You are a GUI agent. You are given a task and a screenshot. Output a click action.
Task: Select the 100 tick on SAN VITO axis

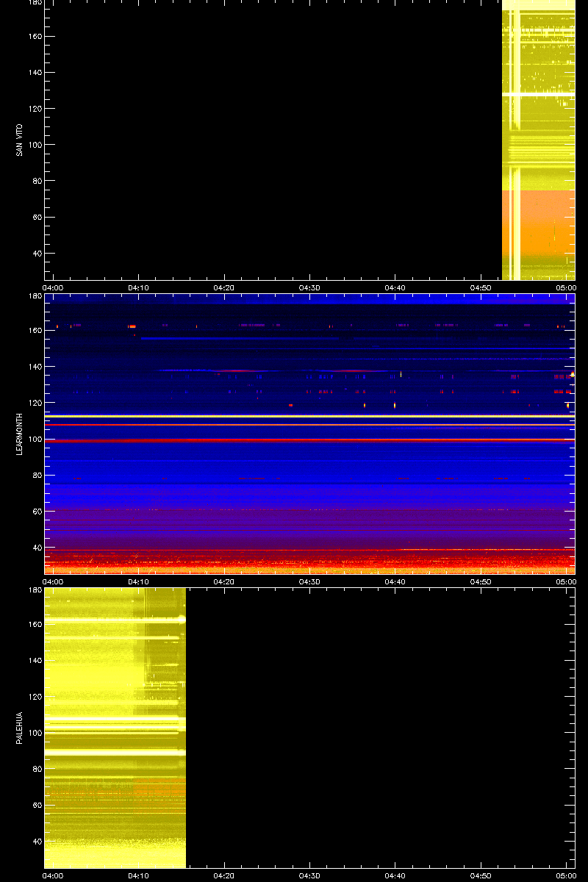click(x=35, y=145)
